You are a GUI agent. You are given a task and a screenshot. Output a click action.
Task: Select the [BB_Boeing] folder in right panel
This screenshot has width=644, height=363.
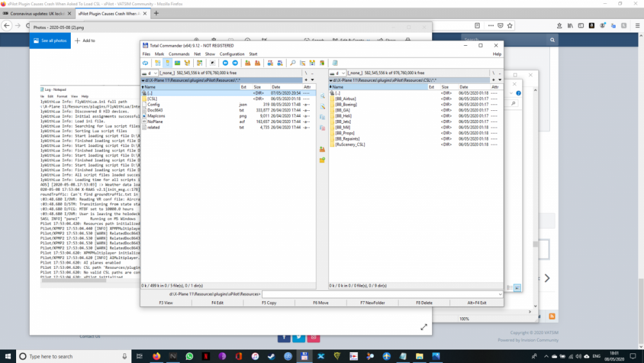[345, 104]
